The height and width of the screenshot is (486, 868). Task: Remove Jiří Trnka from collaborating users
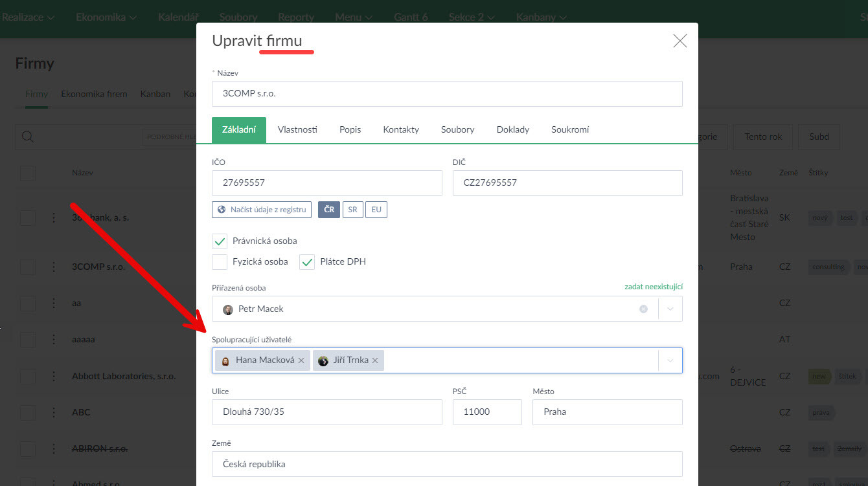(375, 360)
